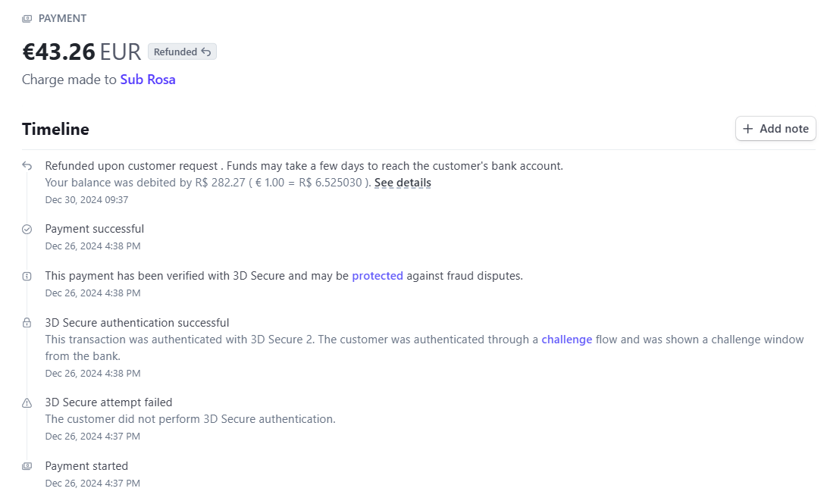Follow the protected link about fraud disputes
Screen dimensions: 824x504
point(378,276)
